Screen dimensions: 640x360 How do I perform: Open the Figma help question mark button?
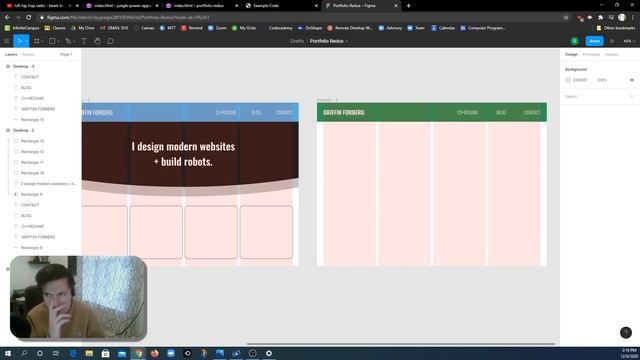point(626,333)
